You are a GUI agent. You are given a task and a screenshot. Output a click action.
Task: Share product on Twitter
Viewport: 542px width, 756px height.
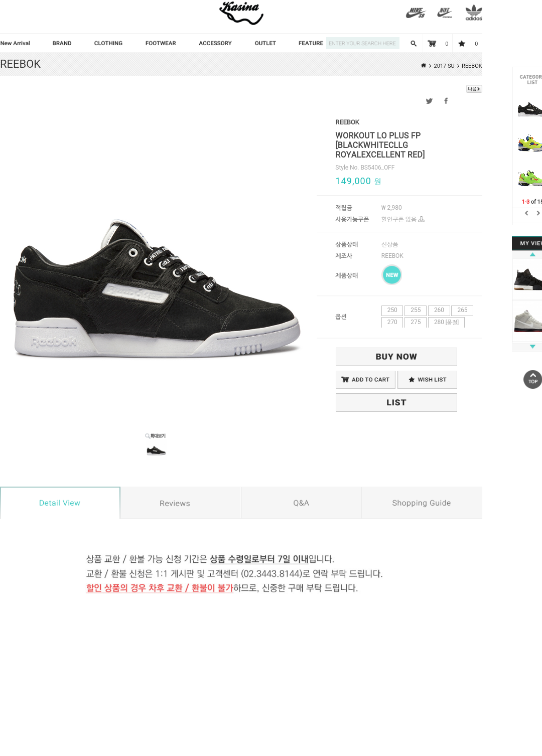click(x=429, y=101)
